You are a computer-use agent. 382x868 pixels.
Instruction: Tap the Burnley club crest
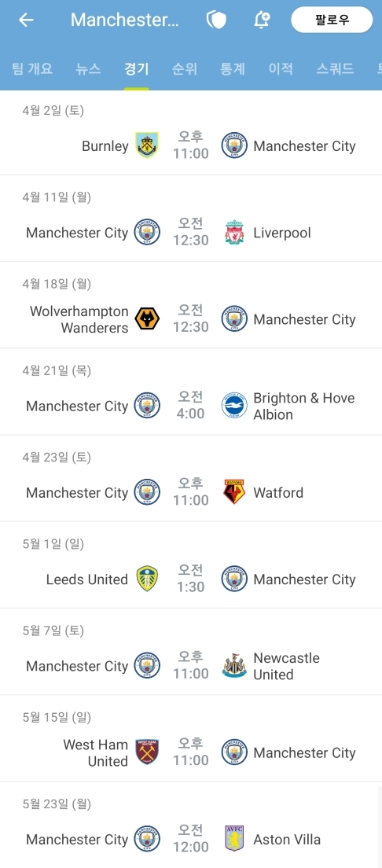click(147, 145)
